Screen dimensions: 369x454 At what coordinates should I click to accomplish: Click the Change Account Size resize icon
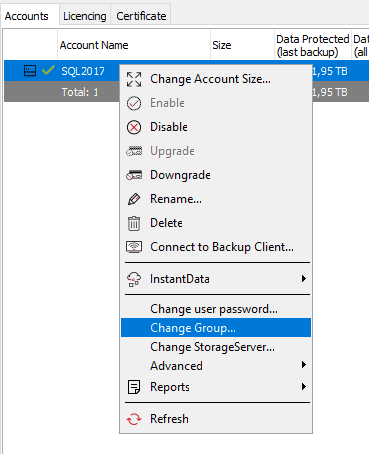click(x=134, y=79)
